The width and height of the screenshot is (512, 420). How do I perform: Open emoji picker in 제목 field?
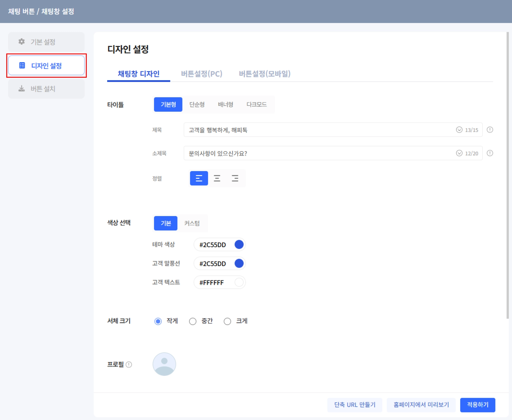click(459, 130)
